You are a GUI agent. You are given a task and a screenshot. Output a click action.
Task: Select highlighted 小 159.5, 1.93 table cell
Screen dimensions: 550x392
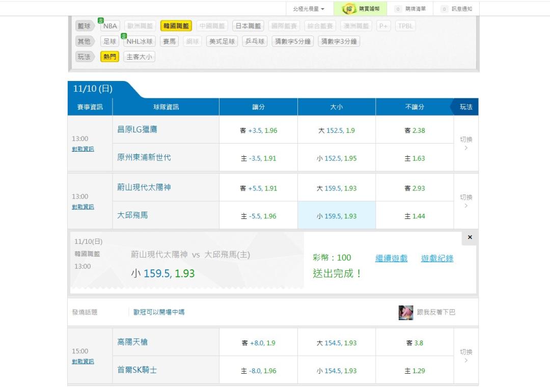[x=337, y=215]
